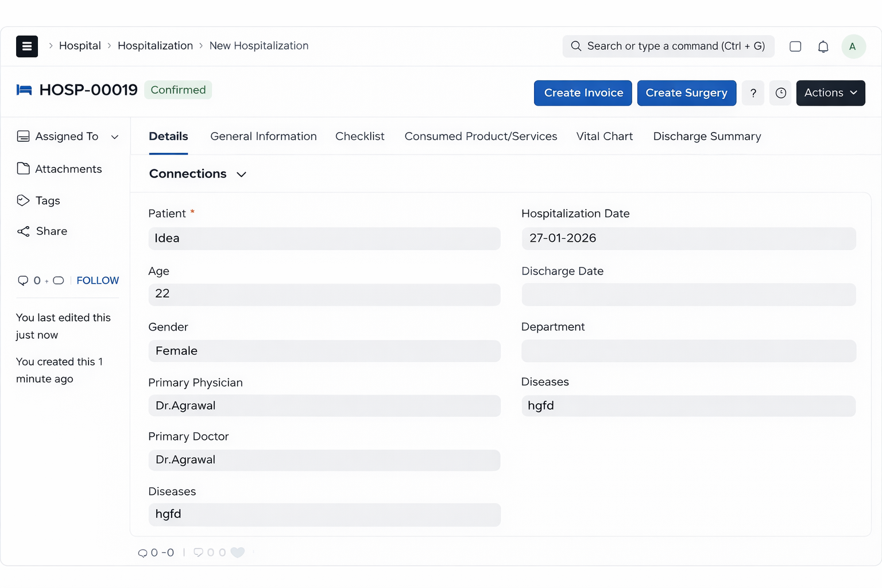Open the clock history icon button

780,93
